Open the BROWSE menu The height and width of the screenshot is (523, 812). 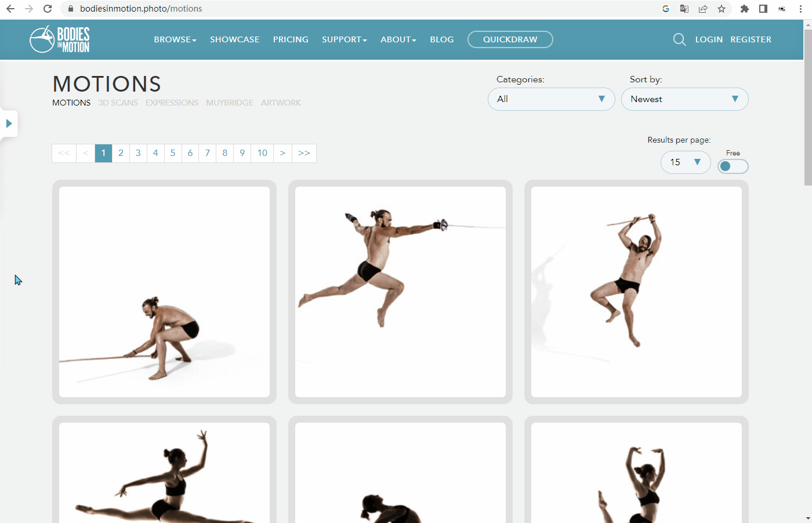click(x=175, y=39)
